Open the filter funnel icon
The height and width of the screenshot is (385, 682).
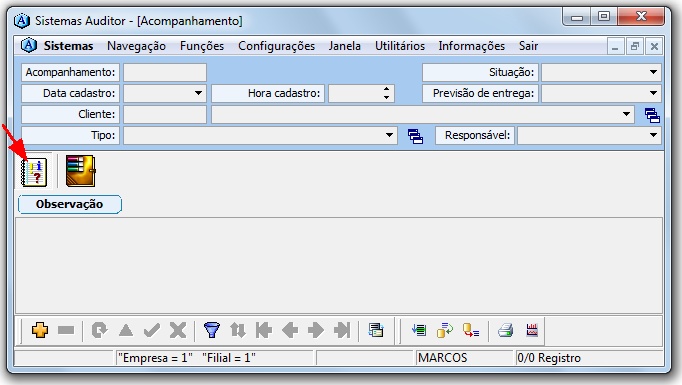212,331
